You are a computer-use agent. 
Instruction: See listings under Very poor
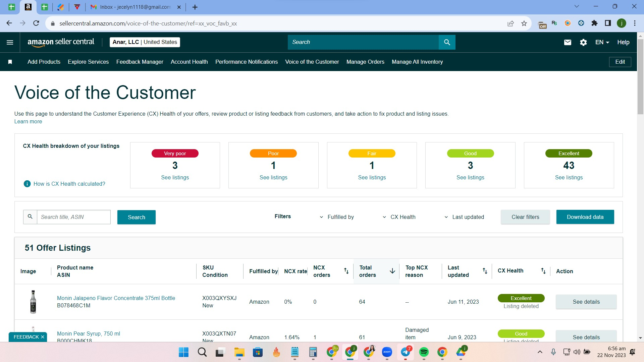(175, 177)
